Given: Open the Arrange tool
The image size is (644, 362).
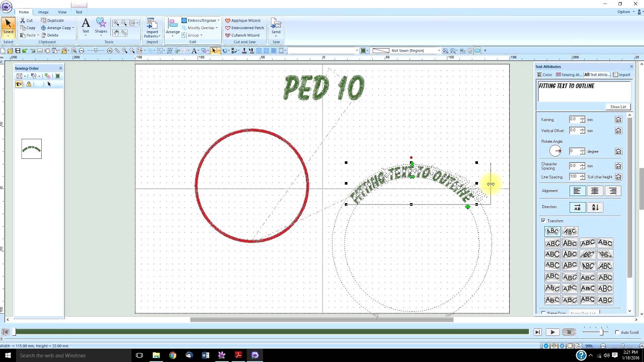Looking at the screenshot, I should point(173,27).
